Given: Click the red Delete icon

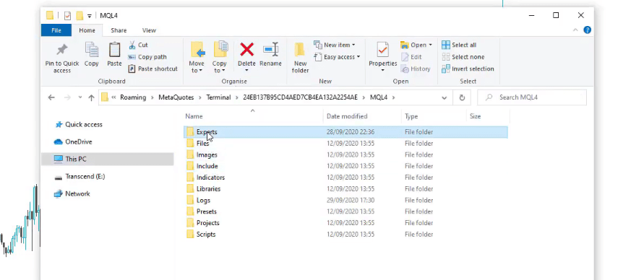Looking at the screenshot, I should pos(246,50).
